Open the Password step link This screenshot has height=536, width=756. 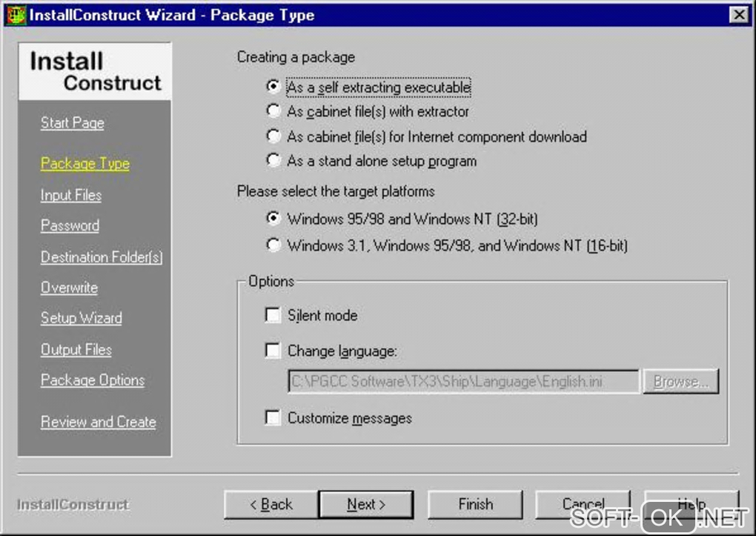pos(70,225)
